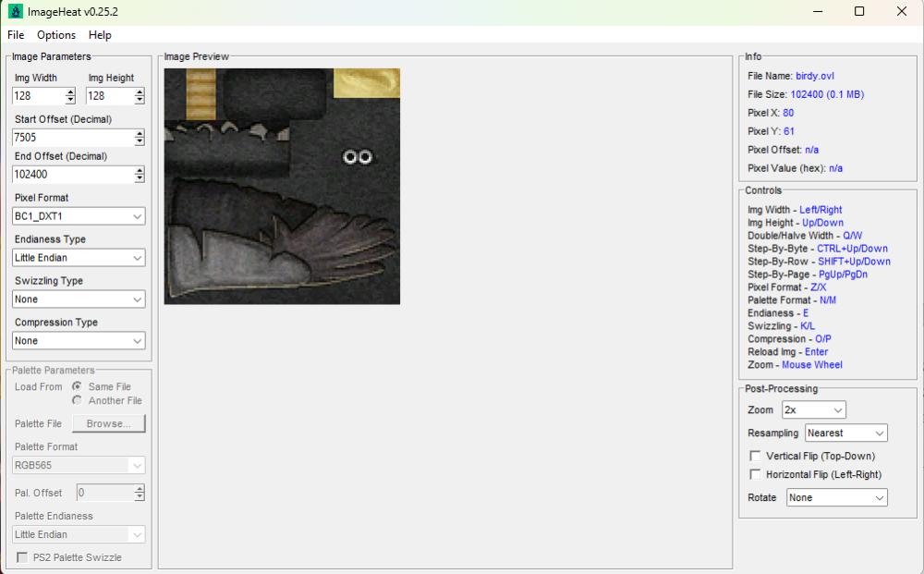This screenshot has width=924, height=574.
Task: Open the Compression Type dropdown
Action: tap(79, 341)
